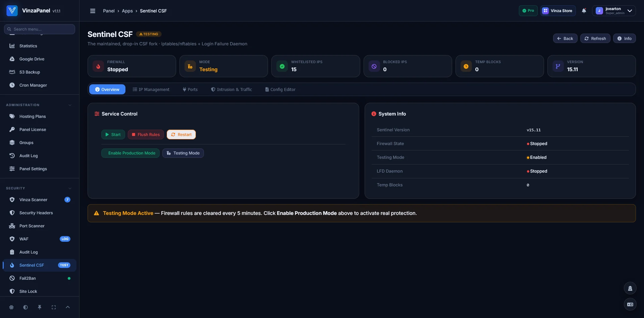Click the Hosting Plans tag icon

pos(12,117)
